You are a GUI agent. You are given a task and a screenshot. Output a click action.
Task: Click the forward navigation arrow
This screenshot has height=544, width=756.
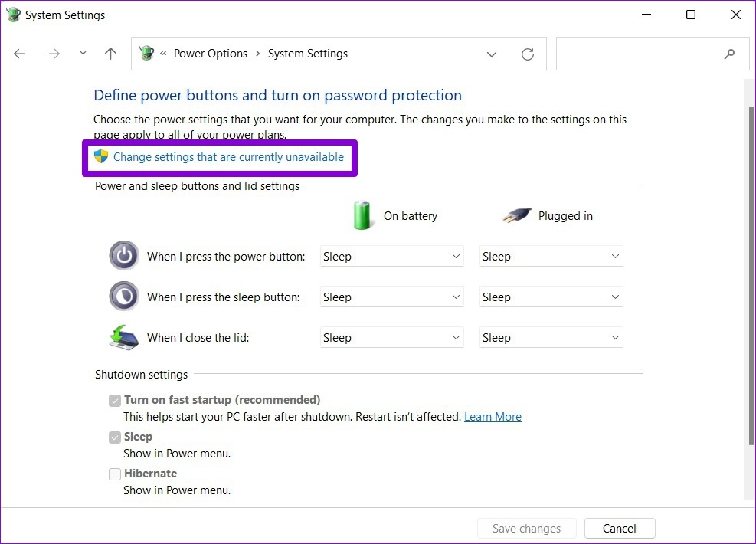coord(54,54)
